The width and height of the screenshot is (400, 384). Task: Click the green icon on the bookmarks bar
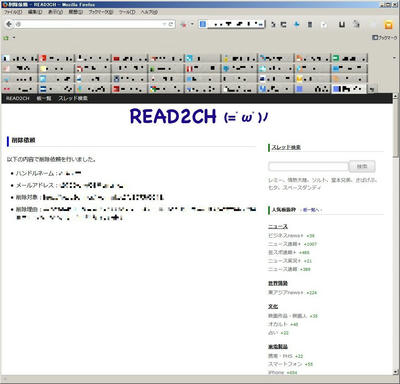point(6,38)
